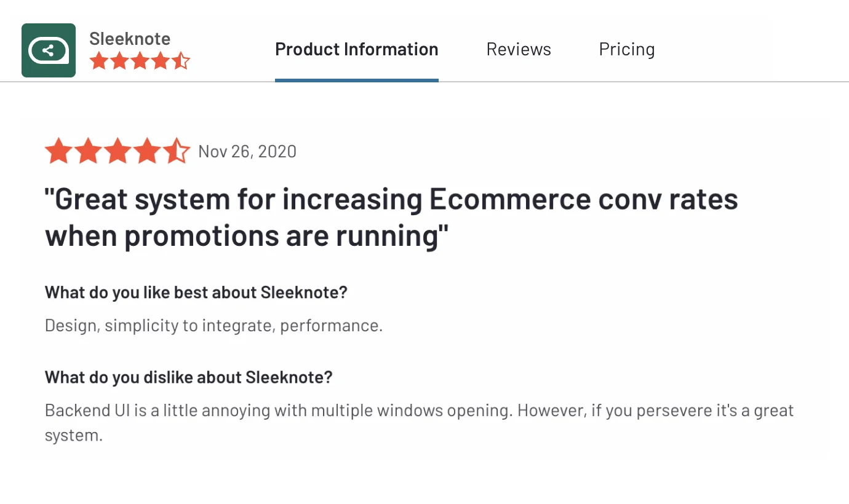This screenshot has width=849, height=504.
Task: Click the "What do you dislike" heading
Action: (189, 376)
